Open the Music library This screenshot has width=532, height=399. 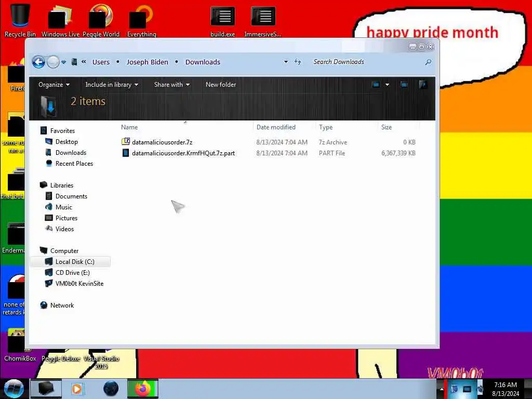click(64, 207)
